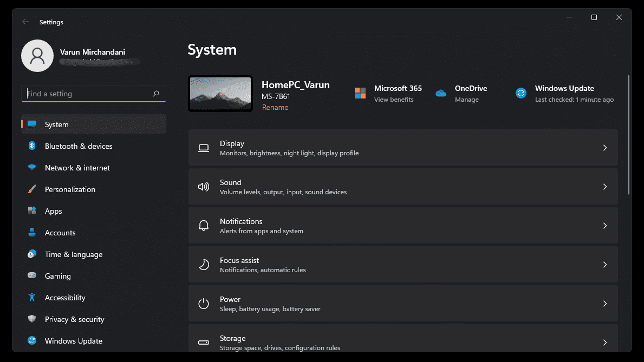This screenshot has width=644, height=362.
Task: Click the Accounts person icon
Action: pyautogui.click(x=32, y=232)
